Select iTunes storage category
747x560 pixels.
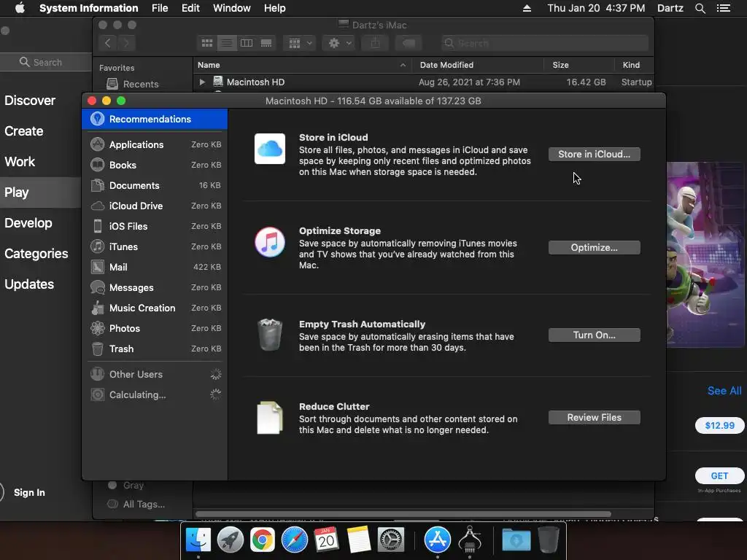(x=155, y=246)
